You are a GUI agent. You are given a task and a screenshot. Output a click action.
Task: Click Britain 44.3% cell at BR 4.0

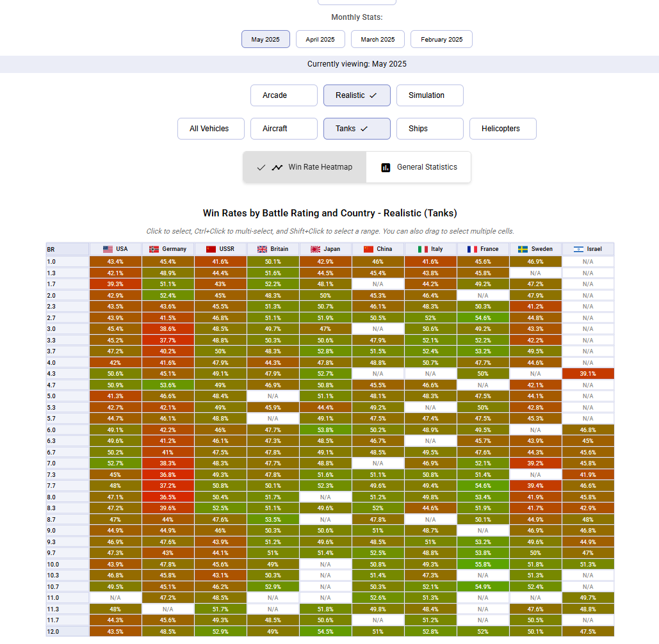(x=273, y=362)
